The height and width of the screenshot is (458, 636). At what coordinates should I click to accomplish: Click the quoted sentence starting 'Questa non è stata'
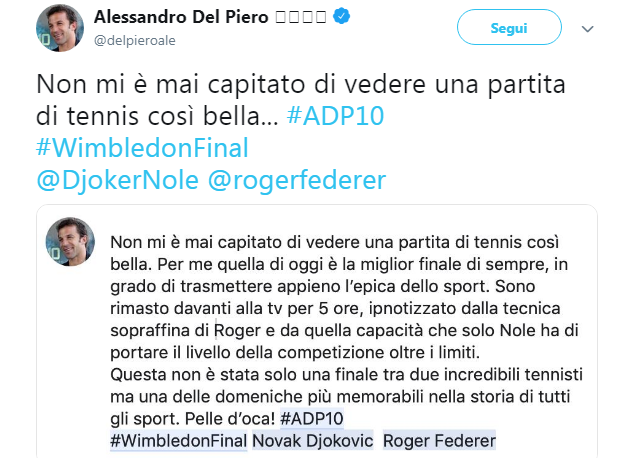[330, 375]
